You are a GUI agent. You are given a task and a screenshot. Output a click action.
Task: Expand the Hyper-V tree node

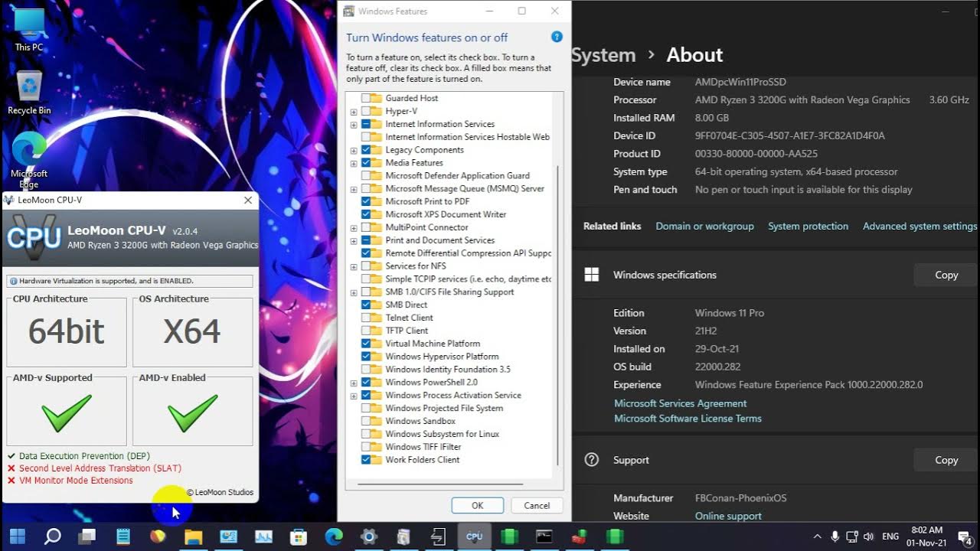tap(354, 112)
